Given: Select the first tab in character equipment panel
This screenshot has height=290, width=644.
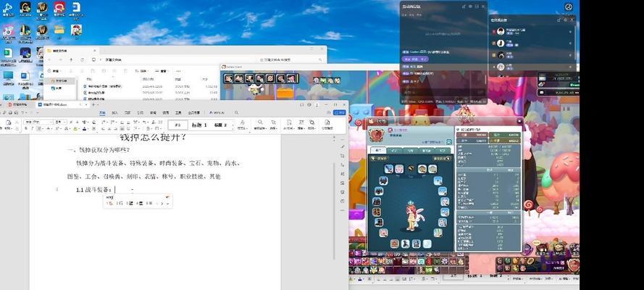Looking at the screenshot, I should coord(377,151).
